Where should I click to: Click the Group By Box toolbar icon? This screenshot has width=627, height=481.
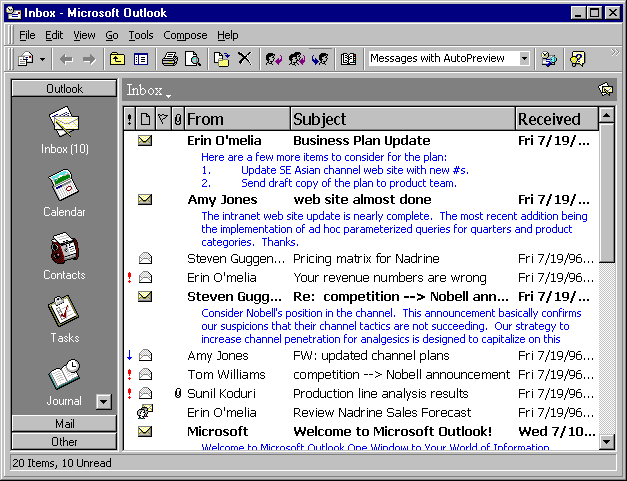tap(549, 60)
